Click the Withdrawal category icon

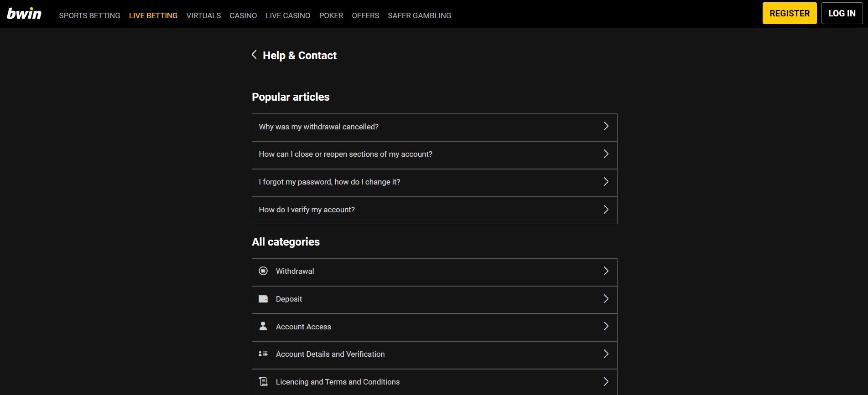(x=263, y=271)
